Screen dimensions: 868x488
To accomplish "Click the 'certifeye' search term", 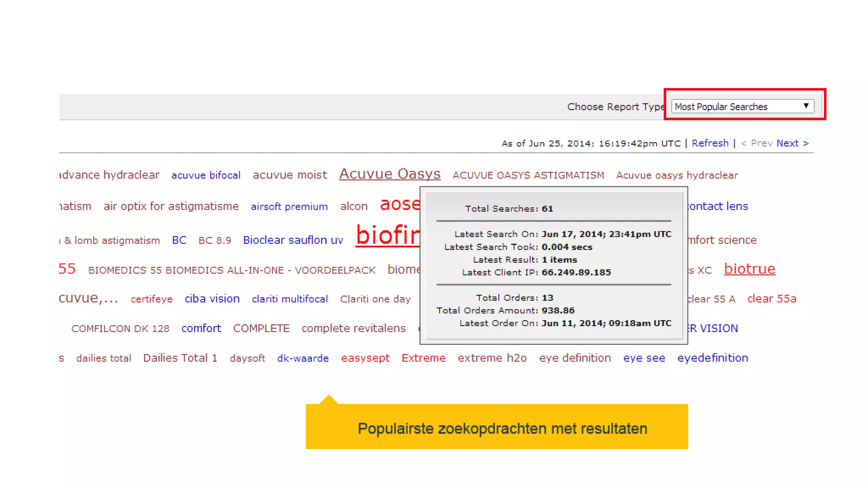I will click(151, 299).
